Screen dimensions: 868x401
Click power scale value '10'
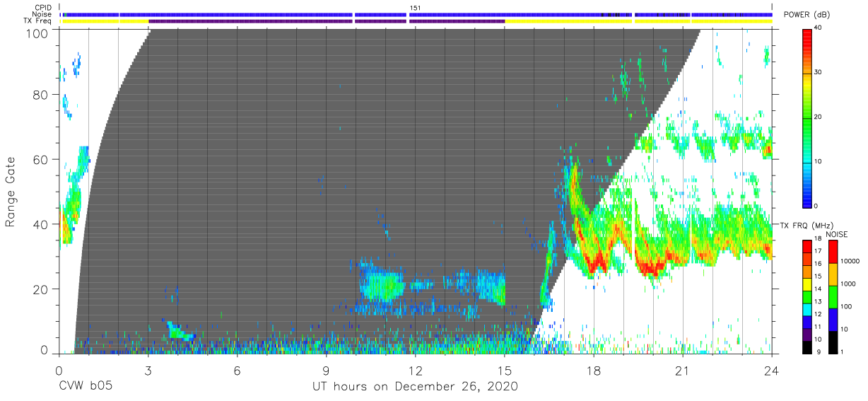point(816,161)
